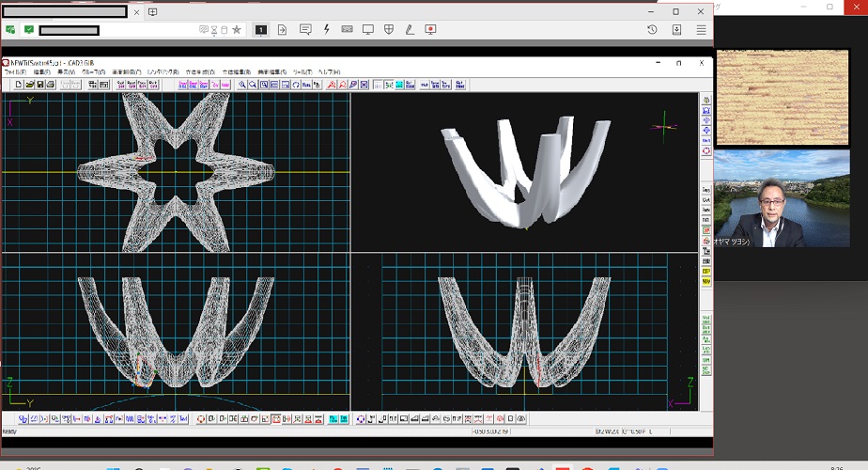This screenshot has height=470, width=868.
Task: Open the remote session chat icon
Action: pyautogui.click(x=305, y=30)
